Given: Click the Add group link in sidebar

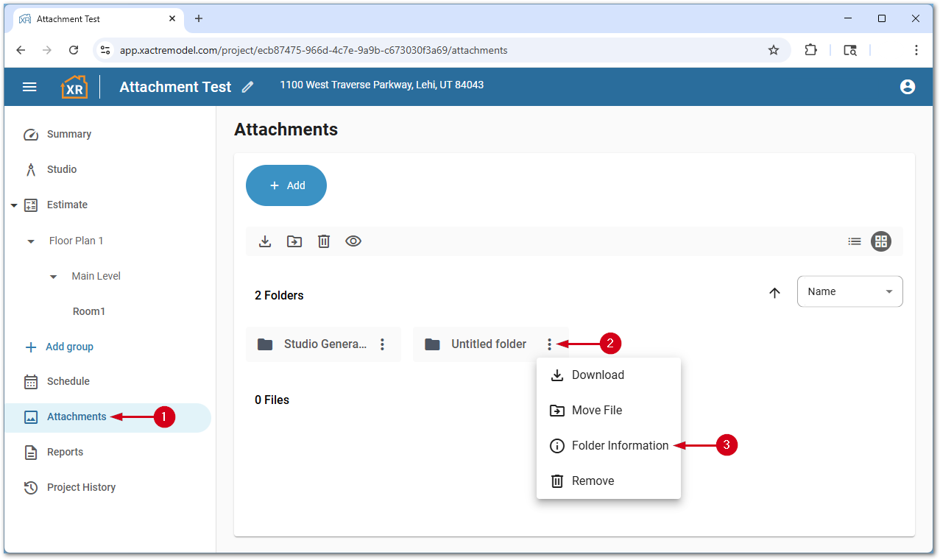Looking at the screenshot, I should click(x=69, y=347).
